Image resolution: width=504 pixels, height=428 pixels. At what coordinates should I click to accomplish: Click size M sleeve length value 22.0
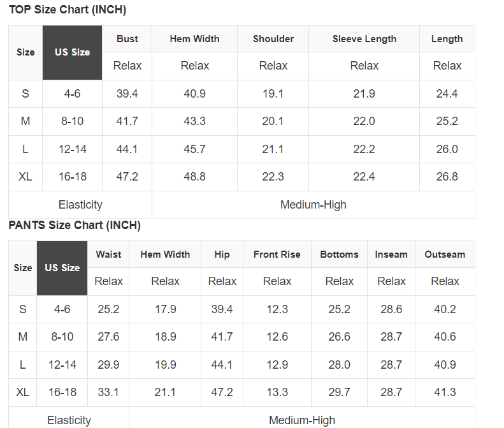pos(364,121)
